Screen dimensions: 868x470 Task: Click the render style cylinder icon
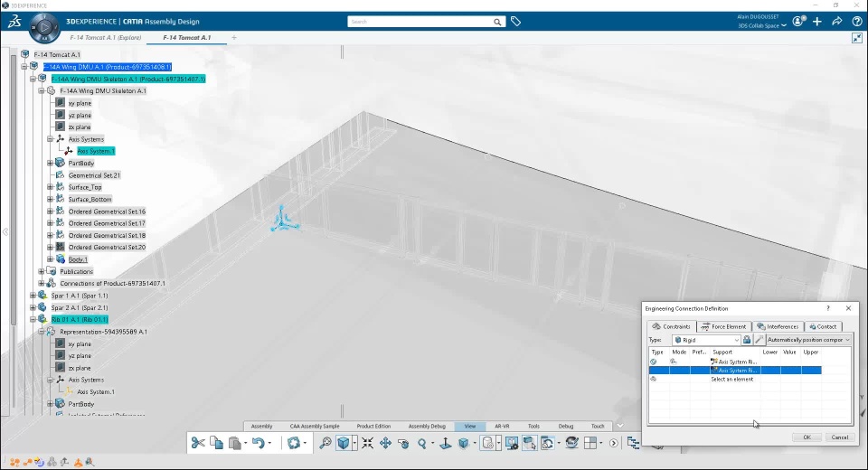487,443
